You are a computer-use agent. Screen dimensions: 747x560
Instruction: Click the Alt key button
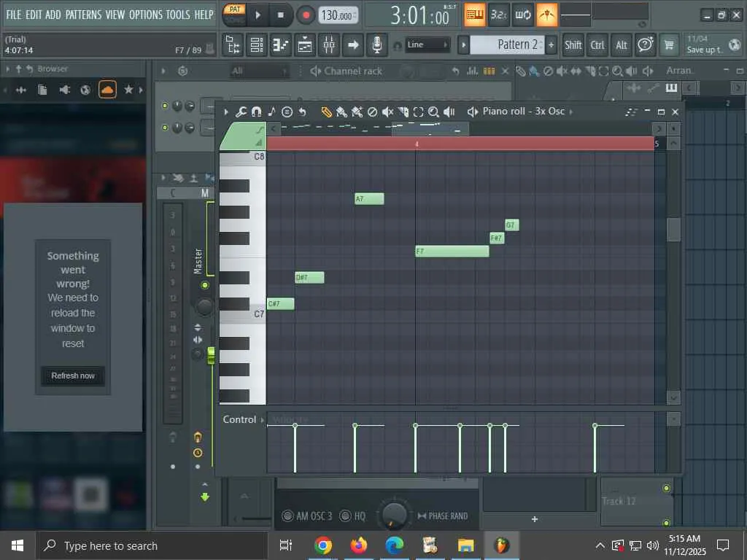(622, 45)
